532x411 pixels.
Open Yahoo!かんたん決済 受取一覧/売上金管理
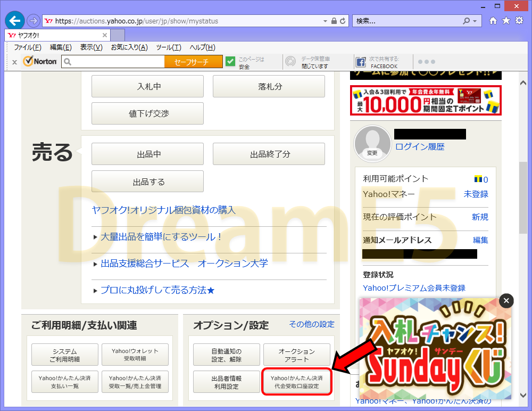(135, 382)
